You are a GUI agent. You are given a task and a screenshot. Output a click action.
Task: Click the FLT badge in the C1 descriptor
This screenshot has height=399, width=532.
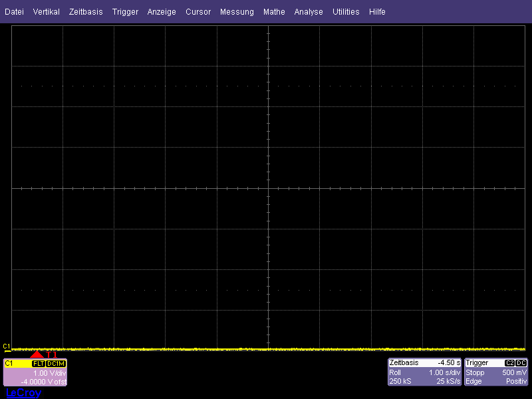point(39,364)
